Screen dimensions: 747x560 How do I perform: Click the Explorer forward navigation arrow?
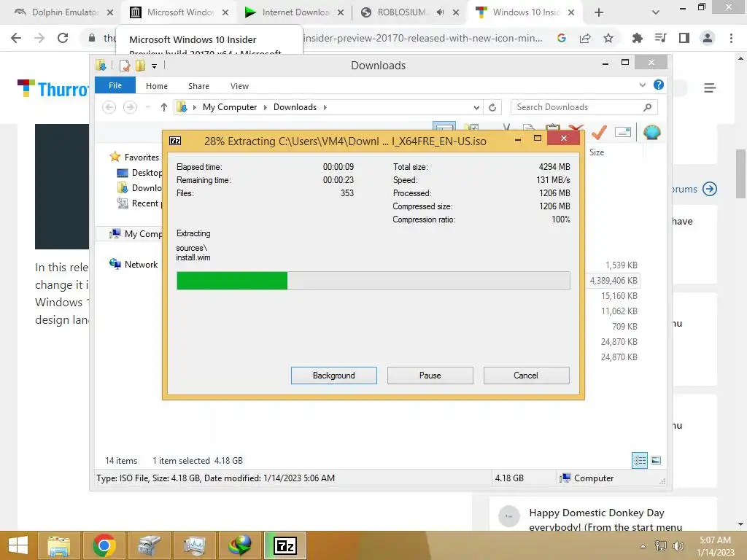point(130,107)
